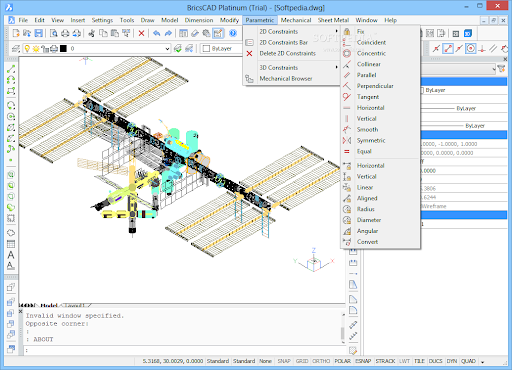The width and height of the screenshot is (512, 370).
Task: Click the quick-select filter icon in Properties panel
Action: click(x=501, y=69)
